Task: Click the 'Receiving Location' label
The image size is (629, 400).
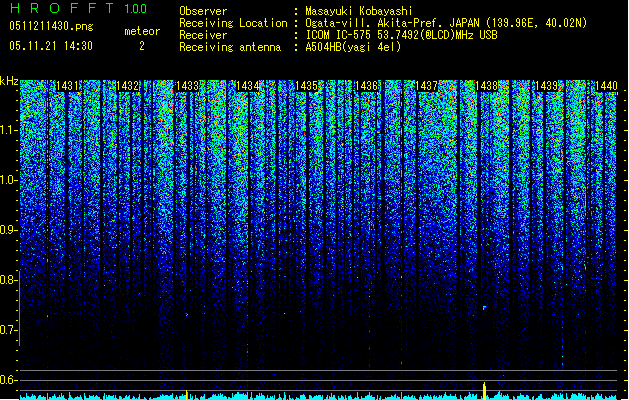Action: pos(233,23)
